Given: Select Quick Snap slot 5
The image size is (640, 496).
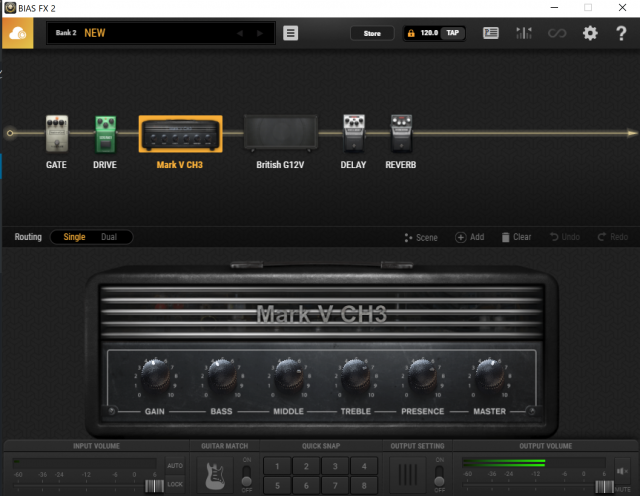Looking at the screenshot, I should 277,485.
